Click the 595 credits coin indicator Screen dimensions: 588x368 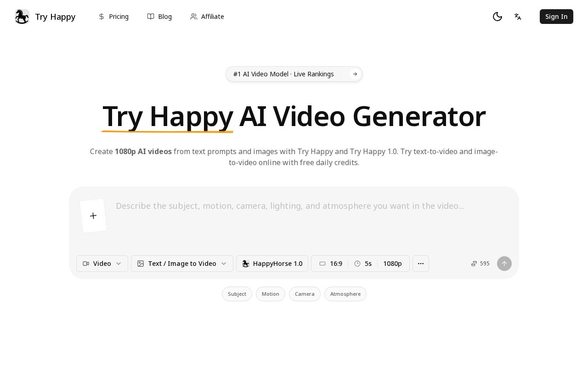pyautogui.click(x=481, y=264)
